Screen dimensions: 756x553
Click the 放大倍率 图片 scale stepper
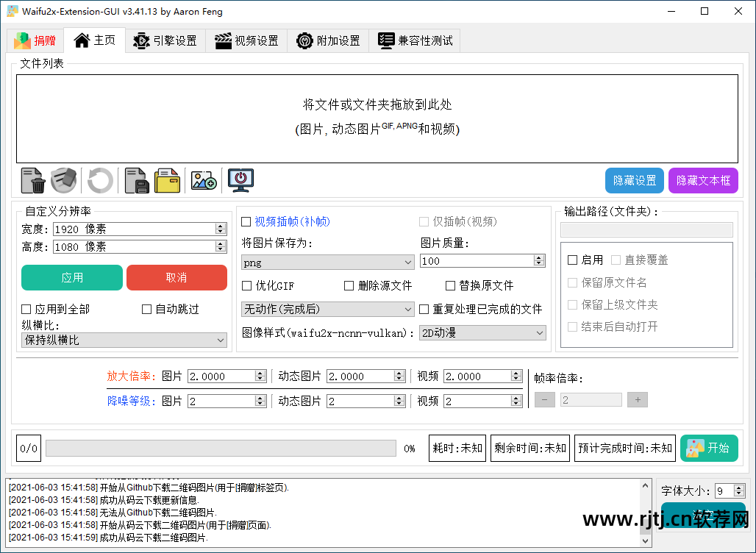tap(260, 376)
